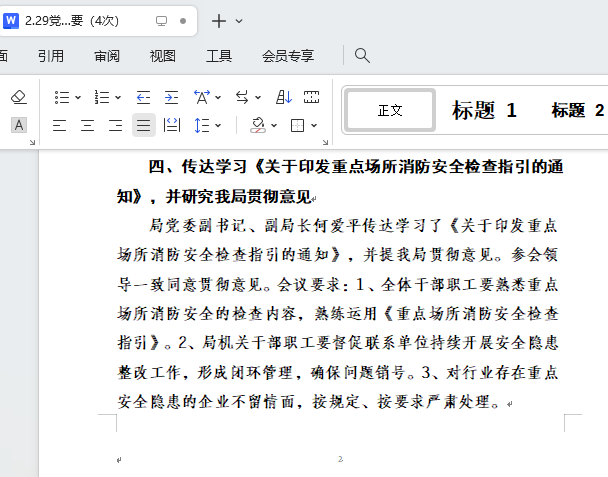Open the 工具 tab

[x=219, y=56]
